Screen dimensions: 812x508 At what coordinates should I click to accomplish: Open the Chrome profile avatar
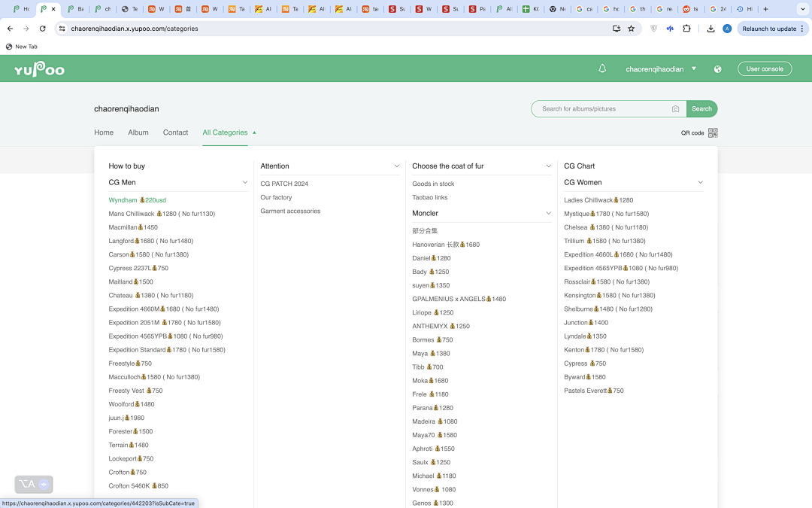[x=727, y=29]
